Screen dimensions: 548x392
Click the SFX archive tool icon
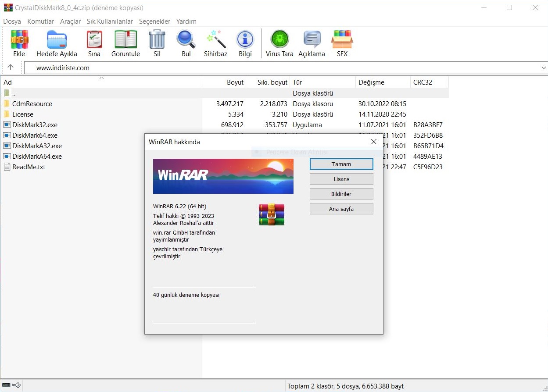pyautogui.click(x=342, y=39)
